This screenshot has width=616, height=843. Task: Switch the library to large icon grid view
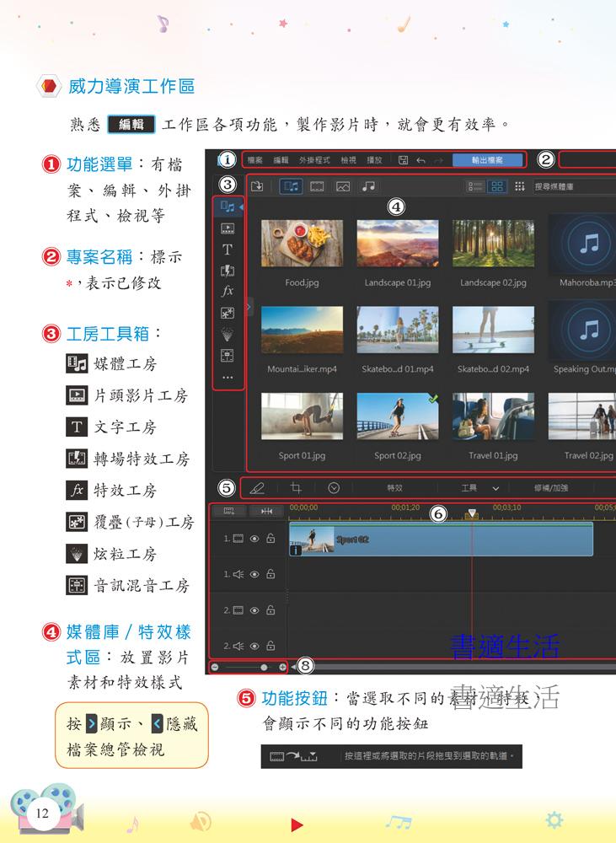pyautogui.click(x=497, y=186)
